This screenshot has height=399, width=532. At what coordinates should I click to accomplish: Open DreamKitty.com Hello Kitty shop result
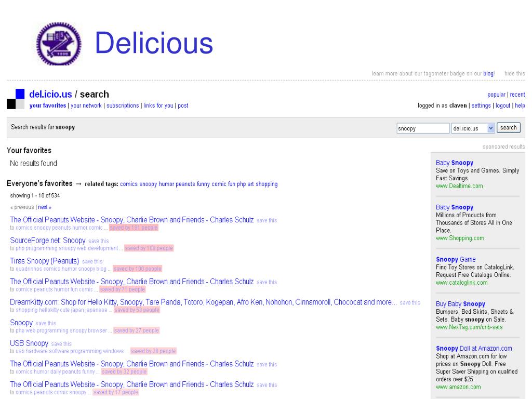click(203, 302)
